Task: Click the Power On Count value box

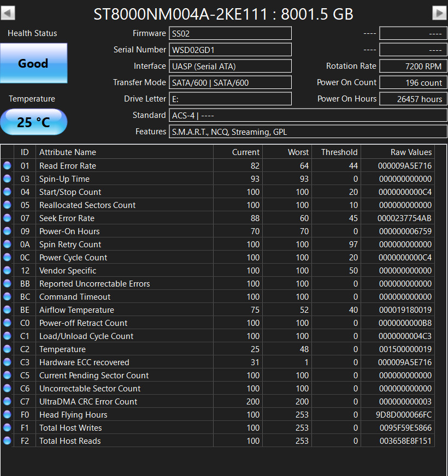Action: 413,82
